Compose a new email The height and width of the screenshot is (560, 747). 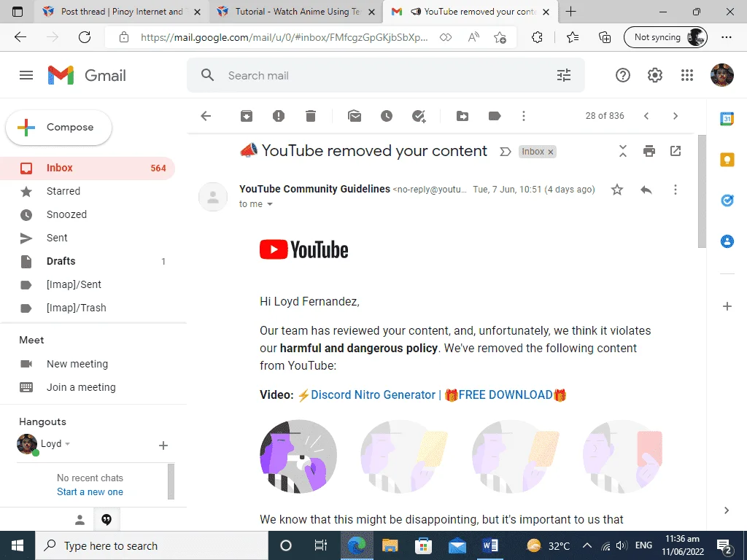coord(59,127)
